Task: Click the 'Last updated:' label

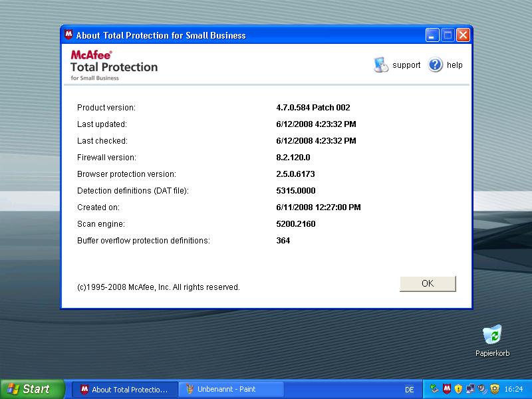Action: tap(102, 124)
